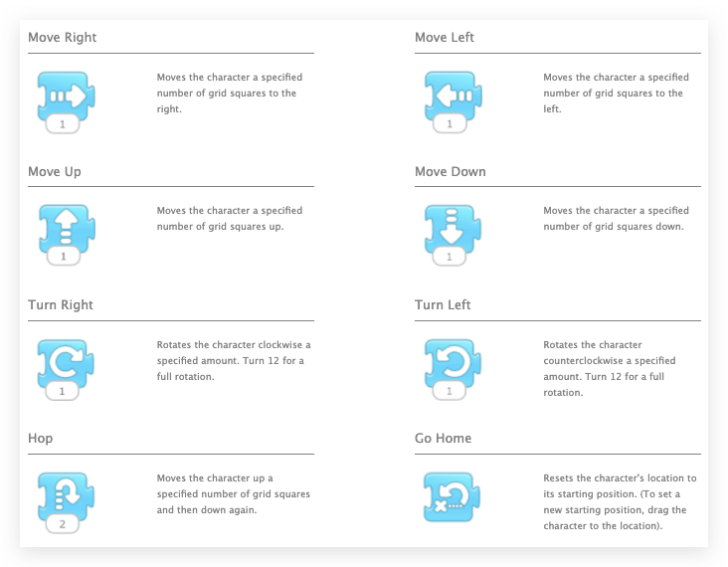Click the Hop heading
The image size is (728, 567).
41,439
